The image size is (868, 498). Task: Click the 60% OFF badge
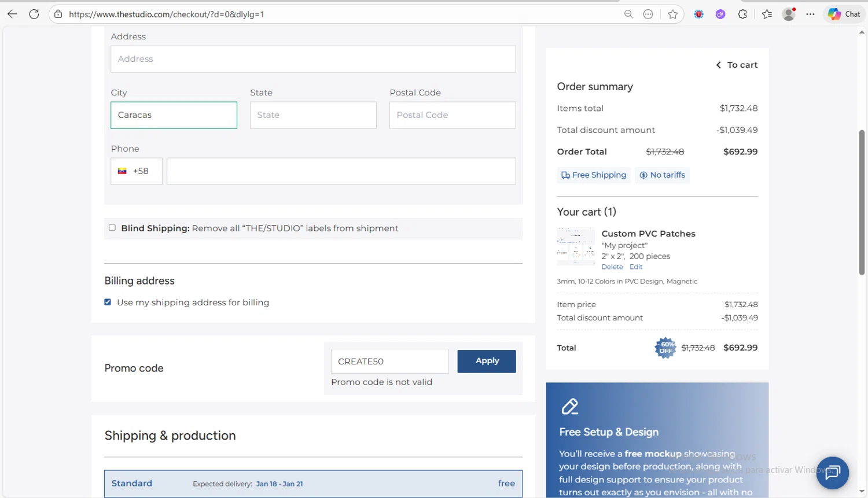(665, 348)
